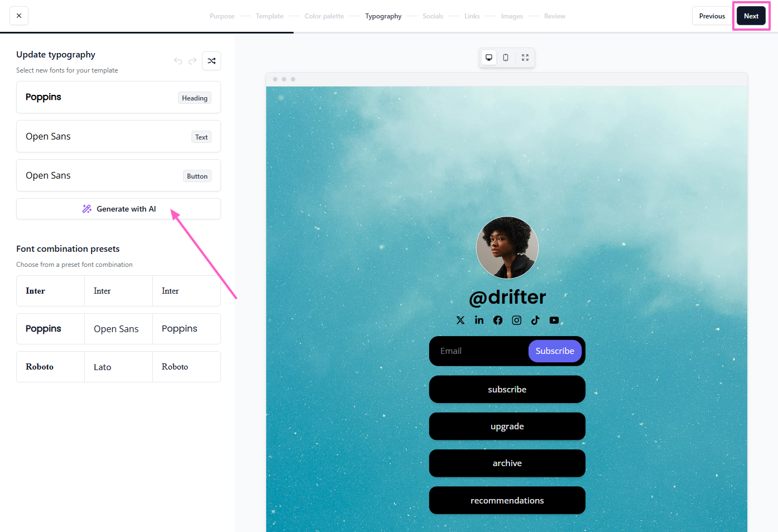This screenshot has height=532, width=778.
Task: Click the Instagram icon in preview
Action: coord(517,320)
